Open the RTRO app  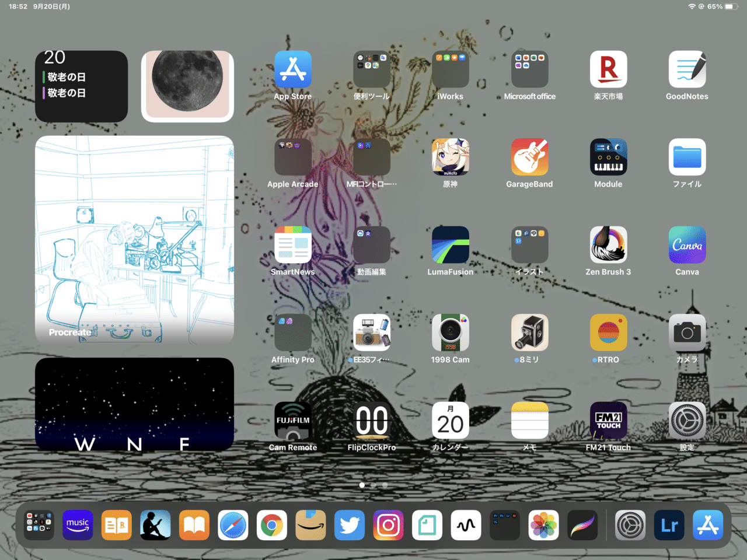point(608,332)
